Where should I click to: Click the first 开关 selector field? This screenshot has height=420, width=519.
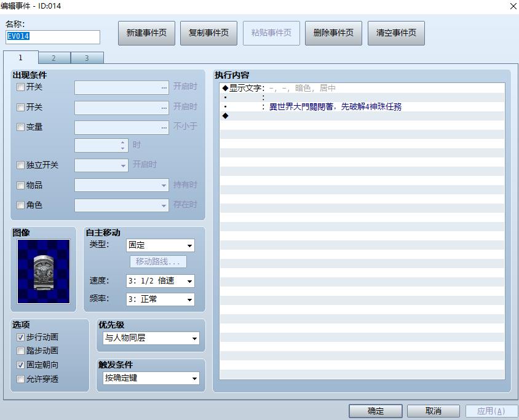click(x=122, y=88)
